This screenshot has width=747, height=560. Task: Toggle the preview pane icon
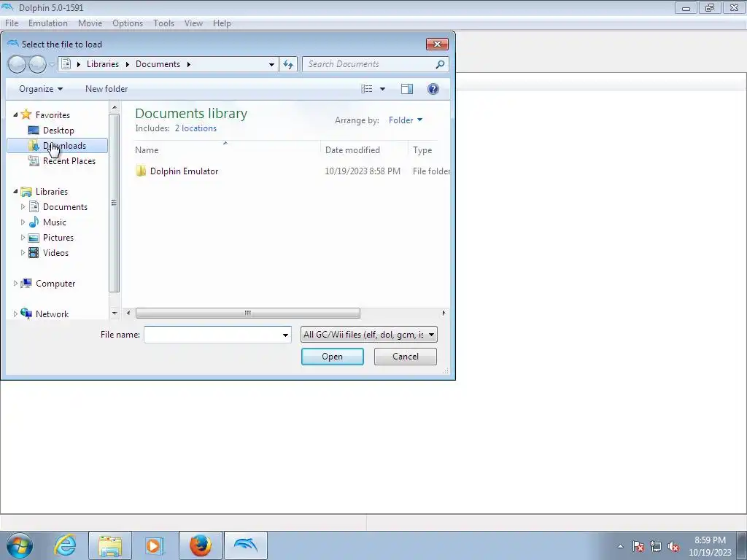[x=407, y=89]
